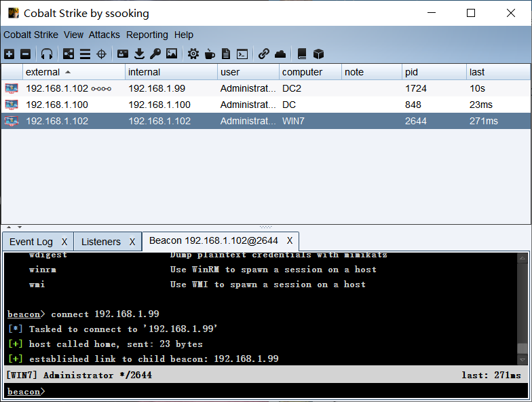Screen dimensions: 532x402
Task: Click the document Office macro icon
Action: click(x=225, y=54)
